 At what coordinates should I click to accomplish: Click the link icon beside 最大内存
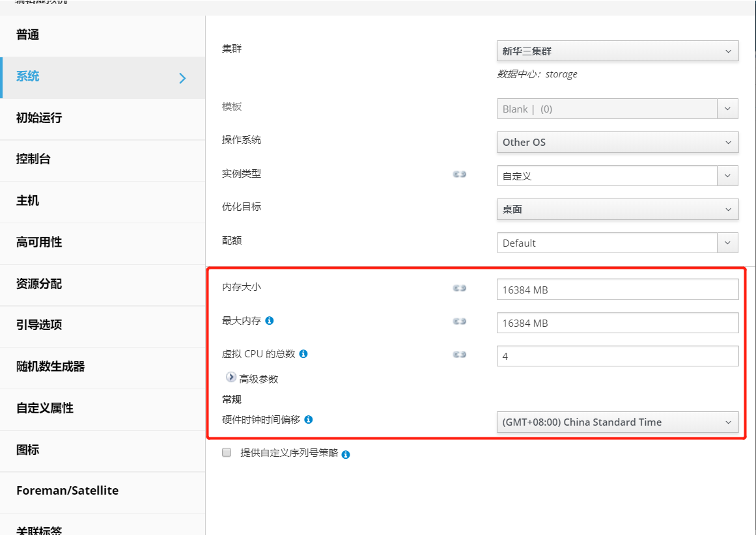(460, 321)
